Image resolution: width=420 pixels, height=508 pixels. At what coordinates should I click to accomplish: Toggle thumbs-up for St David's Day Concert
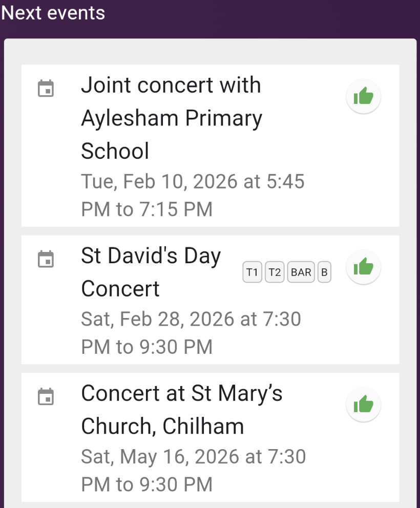coord(363,266)
